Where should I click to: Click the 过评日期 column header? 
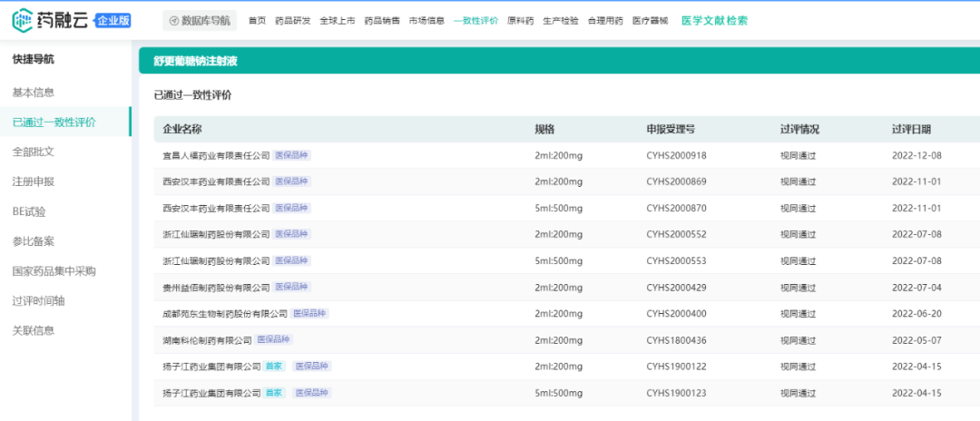coord(911,129)
